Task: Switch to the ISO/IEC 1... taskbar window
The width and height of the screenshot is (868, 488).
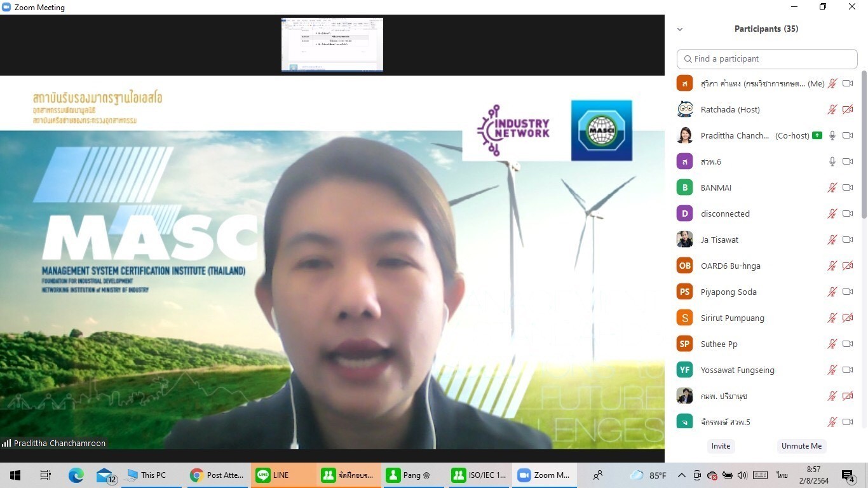Action: coord(478,475)
